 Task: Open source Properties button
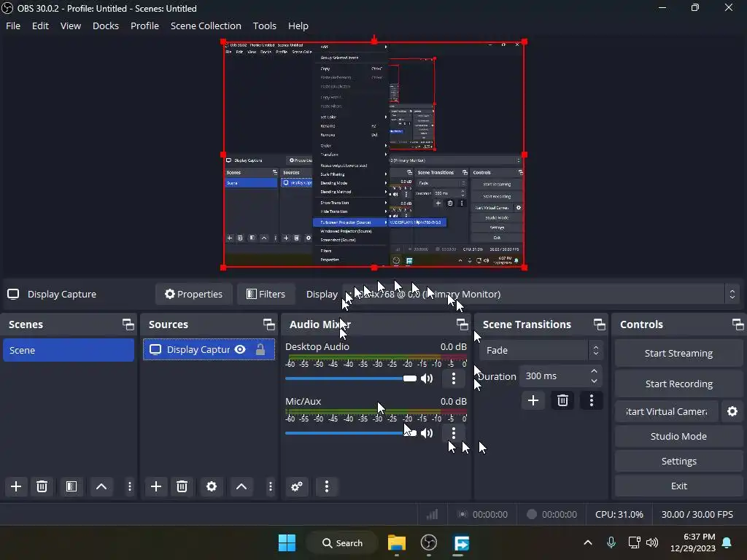193,294
